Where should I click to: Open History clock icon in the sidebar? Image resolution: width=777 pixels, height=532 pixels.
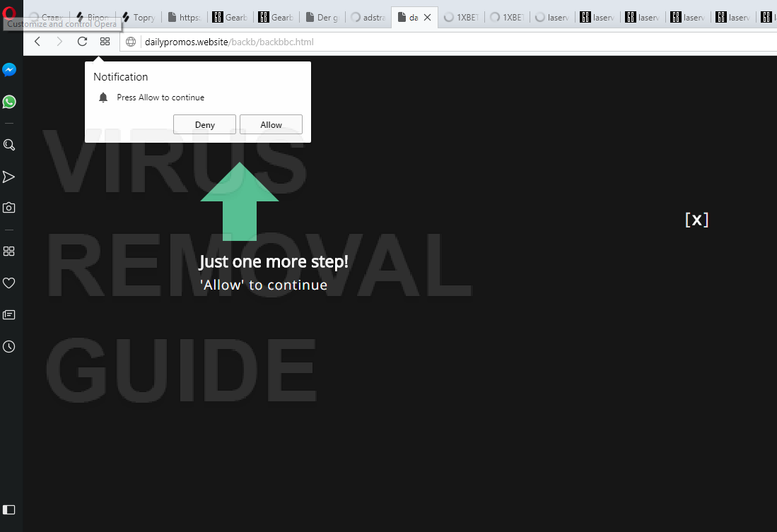9,347
